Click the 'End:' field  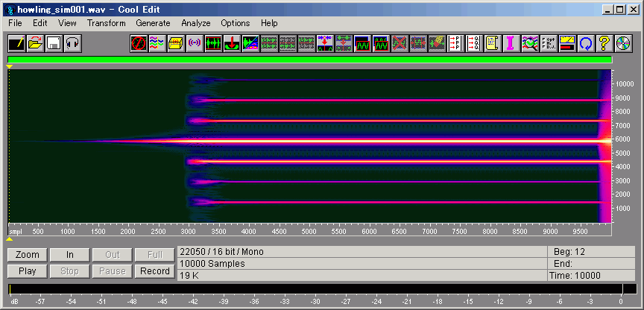[x=592, y=264]
